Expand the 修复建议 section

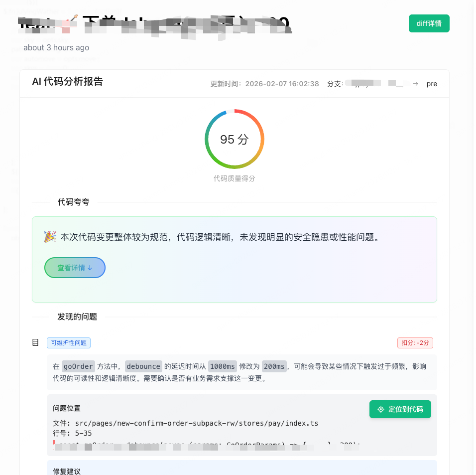click(x=66, y=470)
